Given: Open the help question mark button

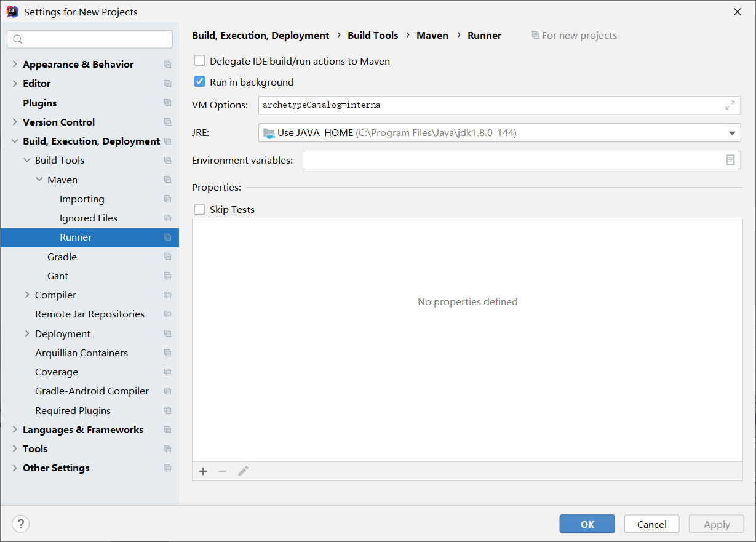Looking at the screenshot, I should (x=20, y=524).
